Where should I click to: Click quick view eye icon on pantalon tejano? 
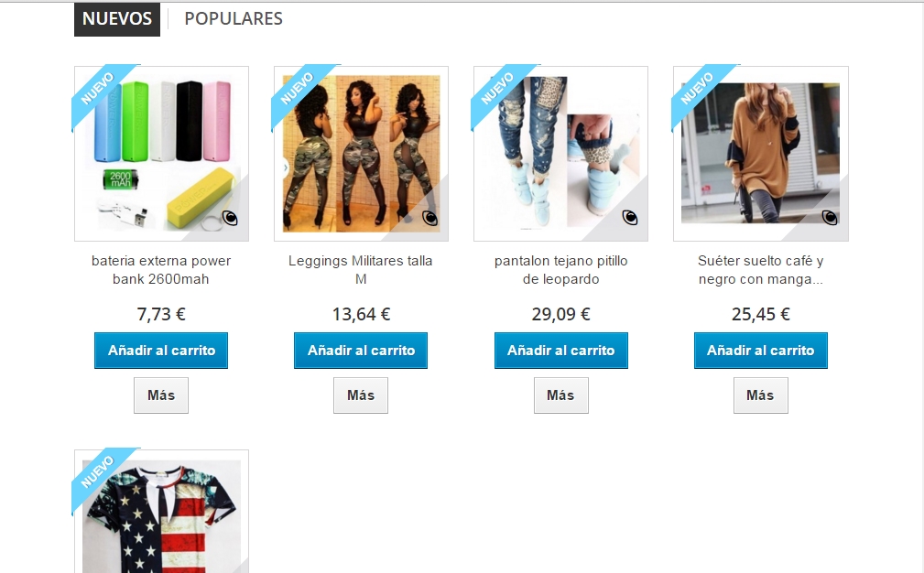pos(630,219)
